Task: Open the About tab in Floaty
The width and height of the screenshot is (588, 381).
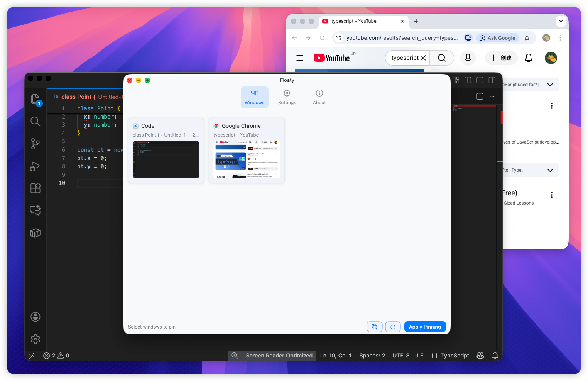Action: coord(319,97)
